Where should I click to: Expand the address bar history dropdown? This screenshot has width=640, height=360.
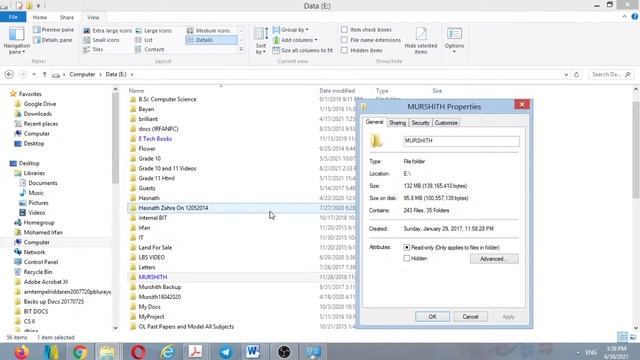click(566, 75)
